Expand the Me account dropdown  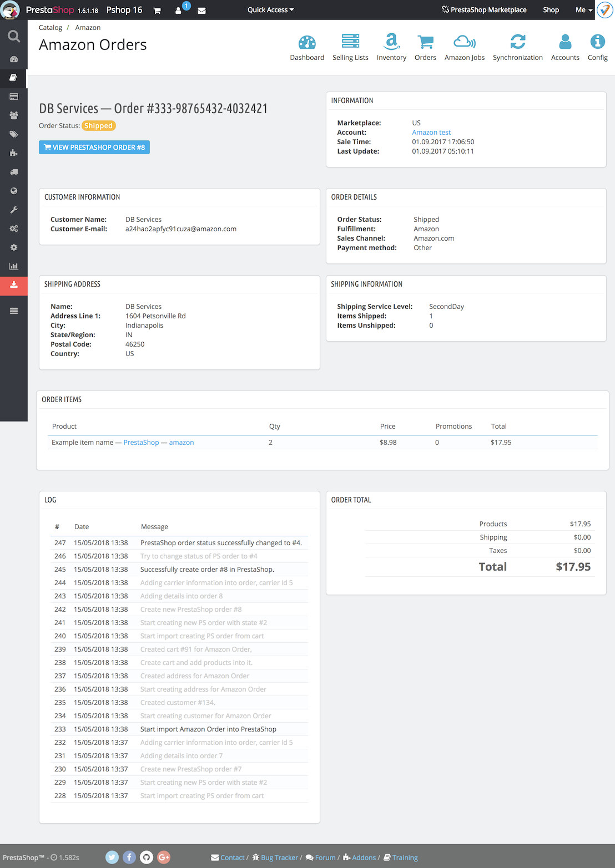[584, 10]
